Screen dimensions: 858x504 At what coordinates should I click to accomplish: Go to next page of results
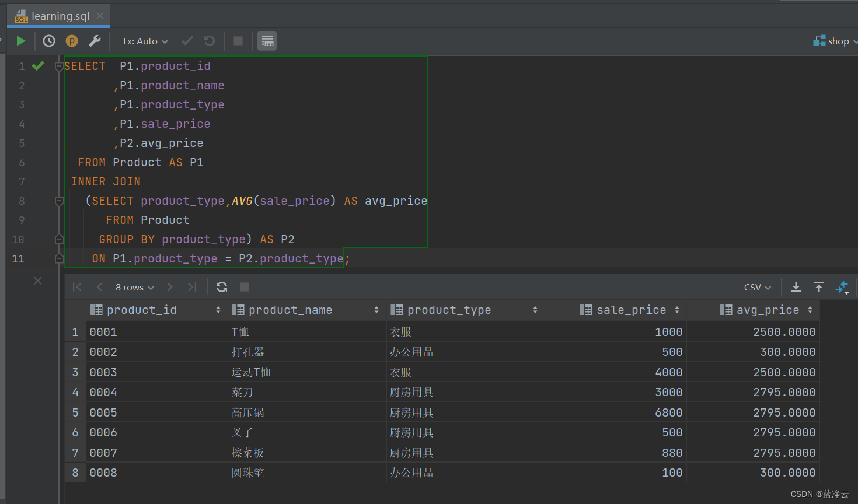(x=170, y=287)
